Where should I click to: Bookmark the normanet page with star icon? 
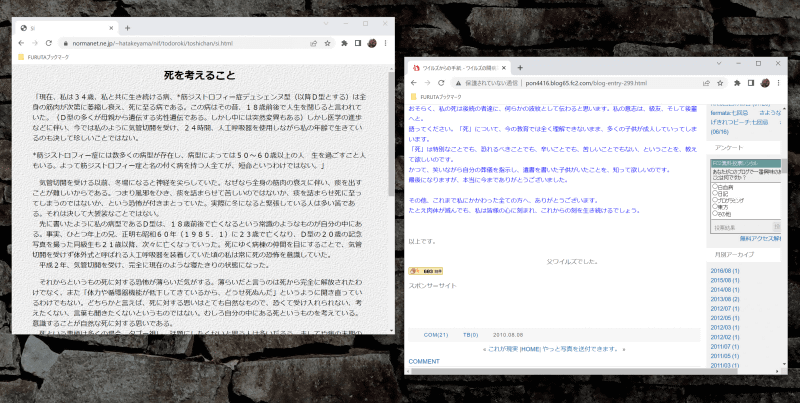click(x=328, y=44)
